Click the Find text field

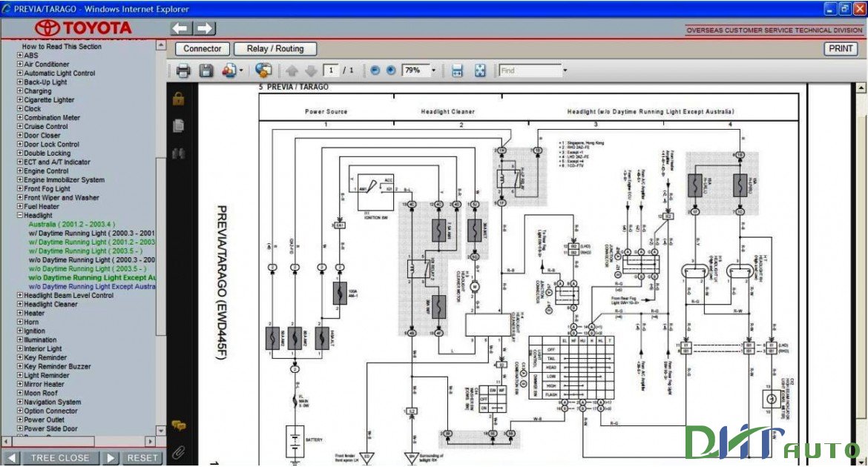click(x=530, y=71)
